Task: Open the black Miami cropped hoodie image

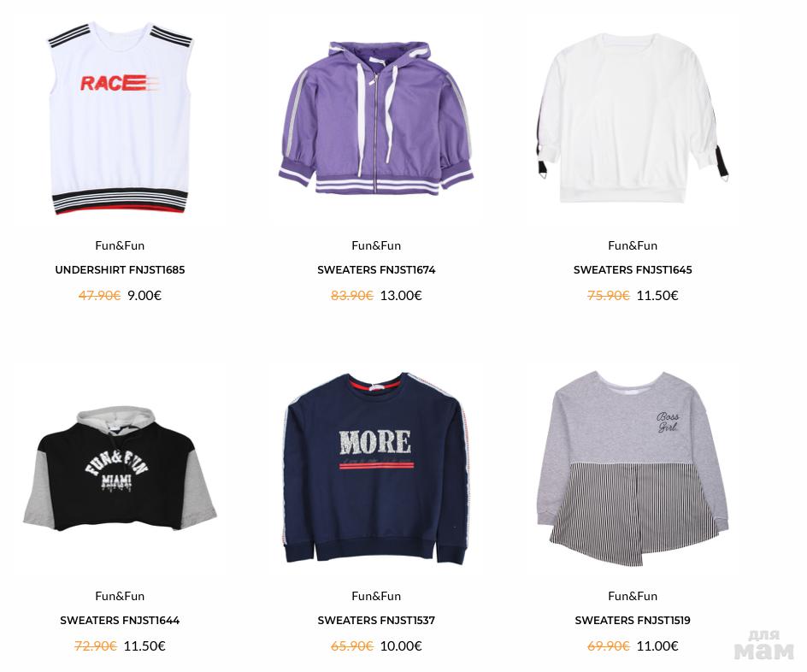Action: (x=120, y=469)
